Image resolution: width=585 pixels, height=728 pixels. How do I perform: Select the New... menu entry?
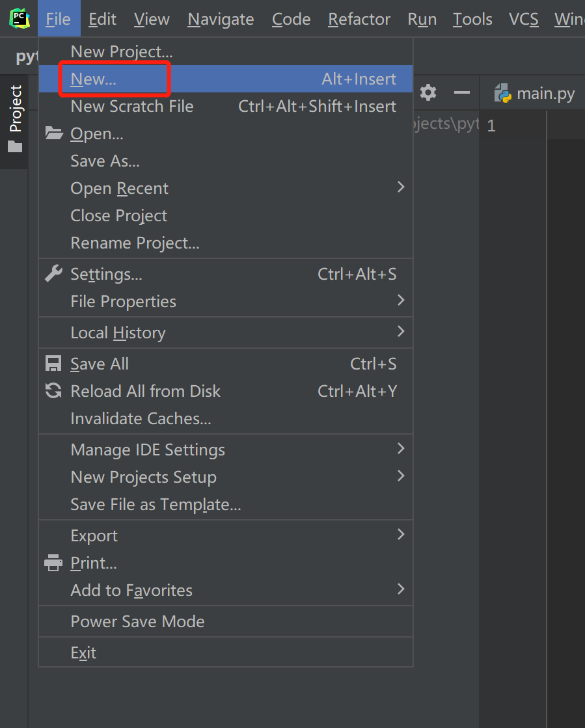226,79
